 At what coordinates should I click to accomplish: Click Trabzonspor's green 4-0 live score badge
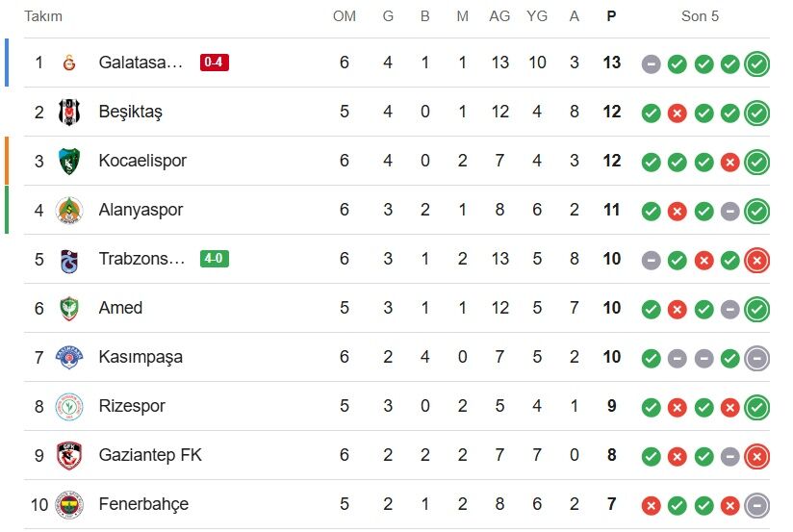click(x=215, y=259)
